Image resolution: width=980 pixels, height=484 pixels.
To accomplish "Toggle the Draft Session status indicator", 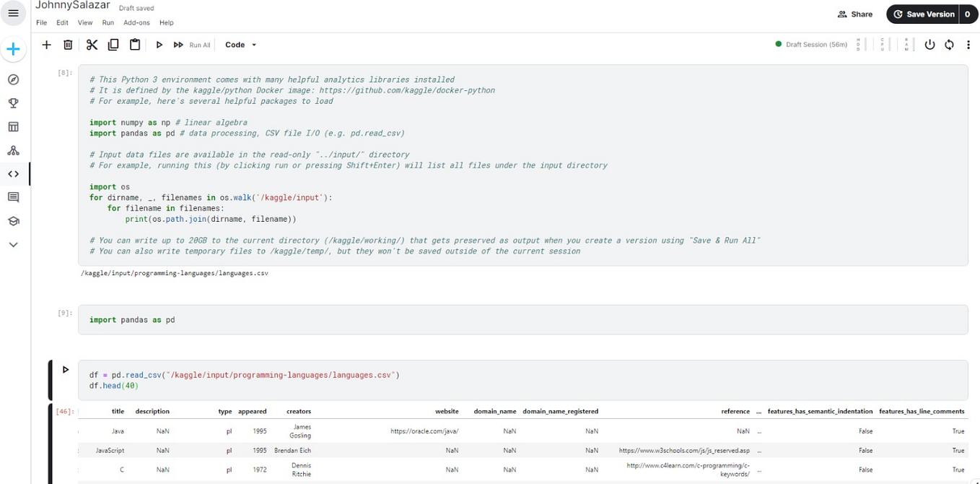I will click(810, 44).
